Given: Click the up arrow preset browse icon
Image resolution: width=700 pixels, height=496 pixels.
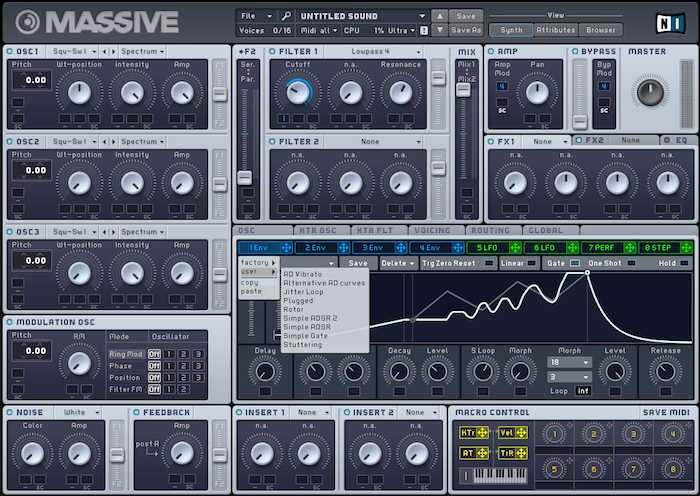Looking at the screenshot, I should (439, 16).
